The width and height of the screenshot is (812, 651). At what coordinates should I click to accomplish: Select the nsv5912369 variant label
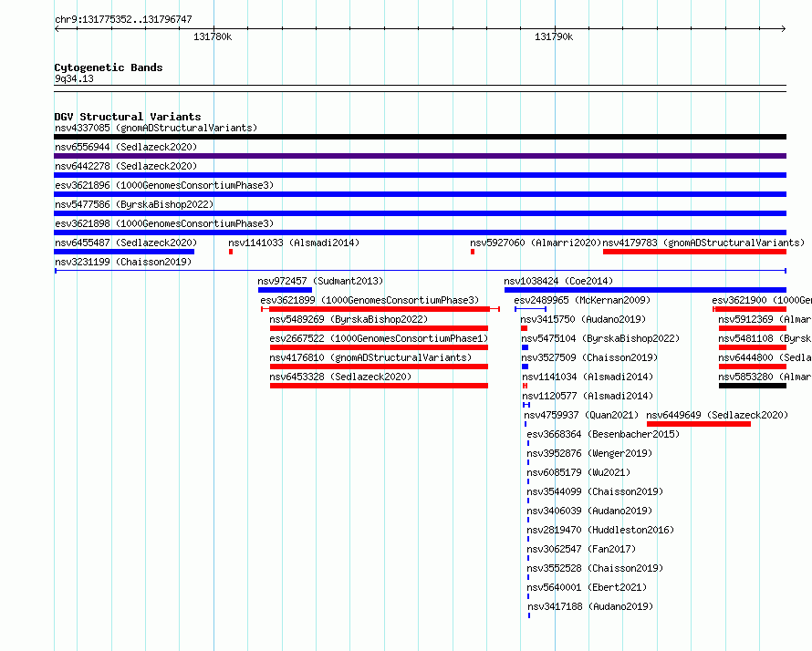click(x=765, y=319)
